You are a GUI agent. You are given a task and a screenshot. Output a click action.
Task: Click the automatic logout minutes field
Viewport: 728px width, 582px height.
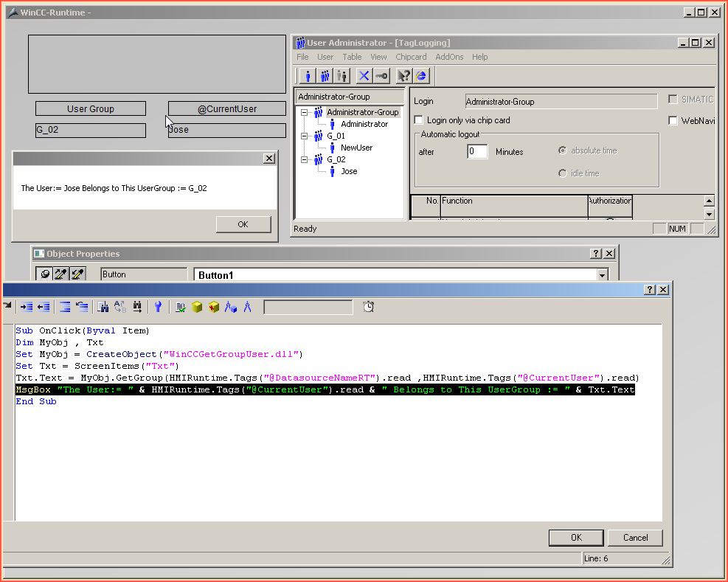point(477,152)
